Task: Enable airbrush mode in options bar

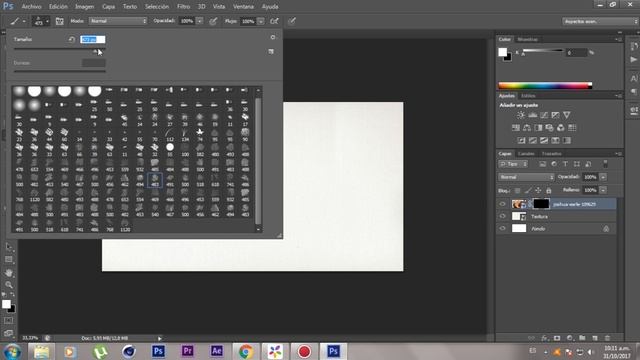Action: click(274, 21)
